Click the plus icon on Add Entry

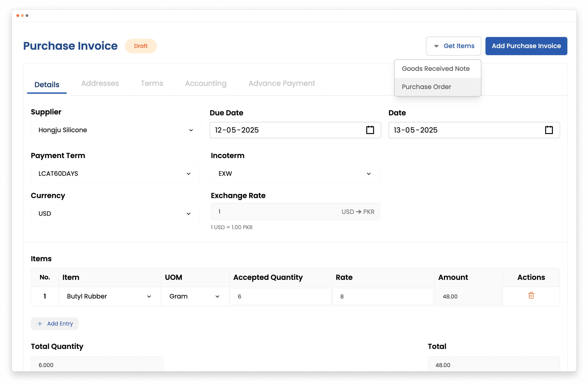40,323
